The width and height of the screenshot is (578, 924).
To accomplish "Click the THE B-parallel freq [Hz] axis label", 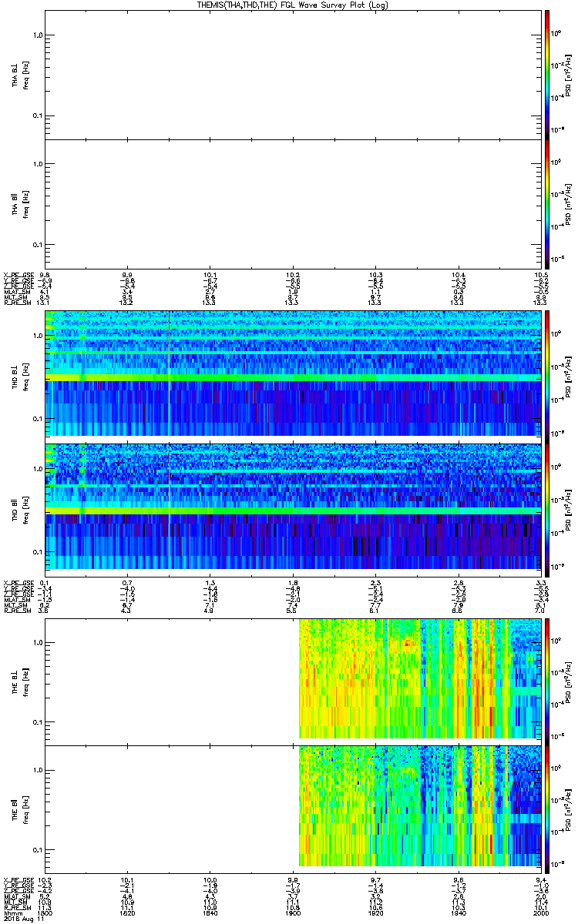I will pyautogui.click(x=25, y=809).
